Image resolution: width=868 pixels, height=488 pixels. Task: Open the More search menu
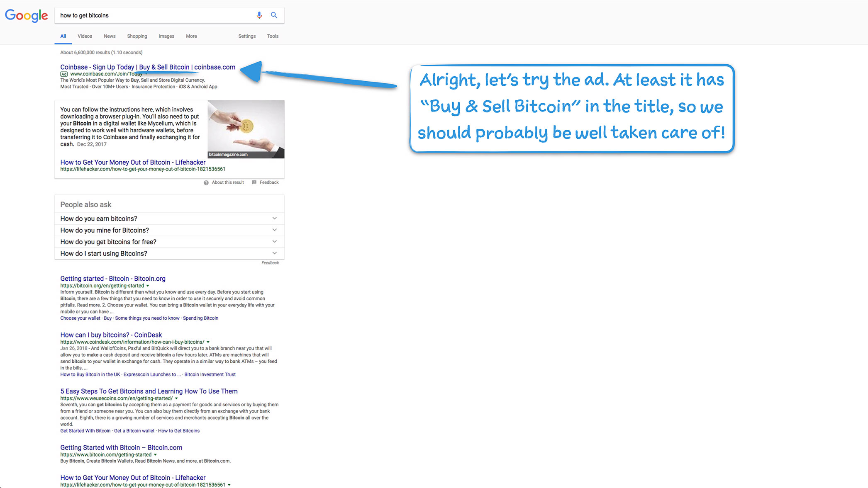tap(191, 36)
